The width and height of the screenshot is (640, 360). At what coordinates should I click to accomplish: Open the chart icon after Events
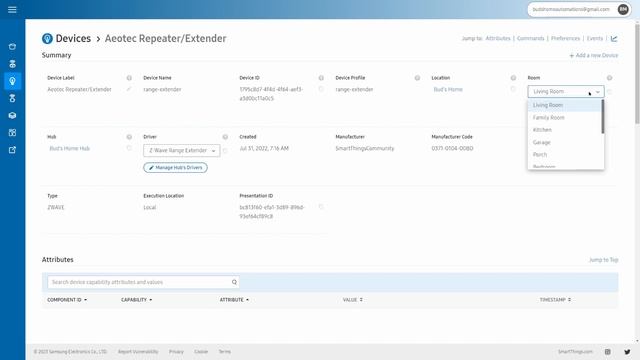(614, 39)
